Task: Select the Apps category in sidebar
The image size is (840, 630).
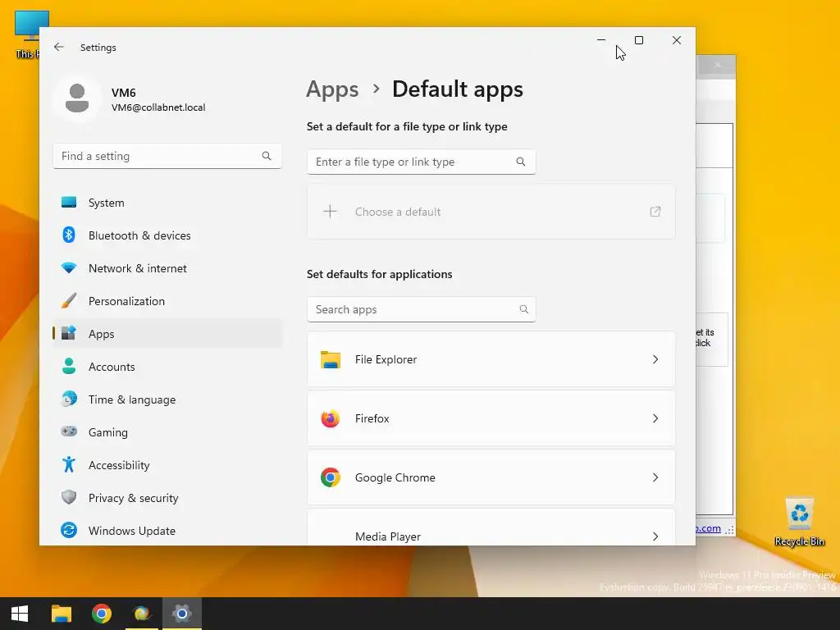Action: coord(167,333)
